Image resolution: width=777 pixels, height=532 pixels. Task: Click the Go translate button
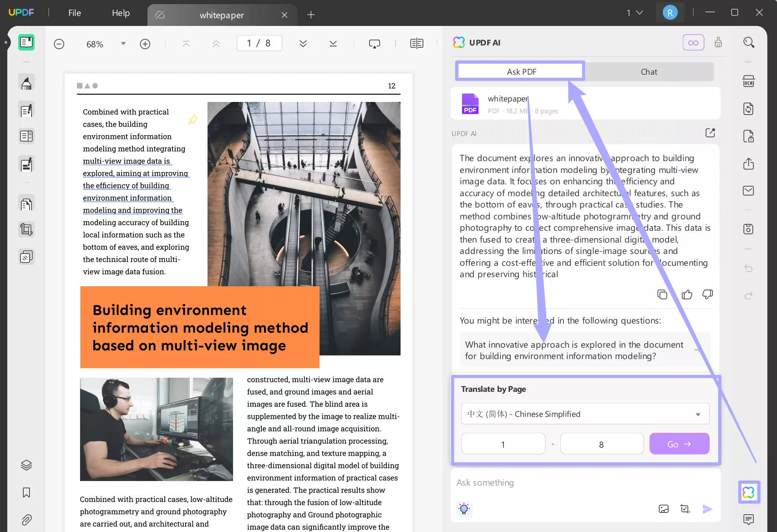tap(679, 444)
